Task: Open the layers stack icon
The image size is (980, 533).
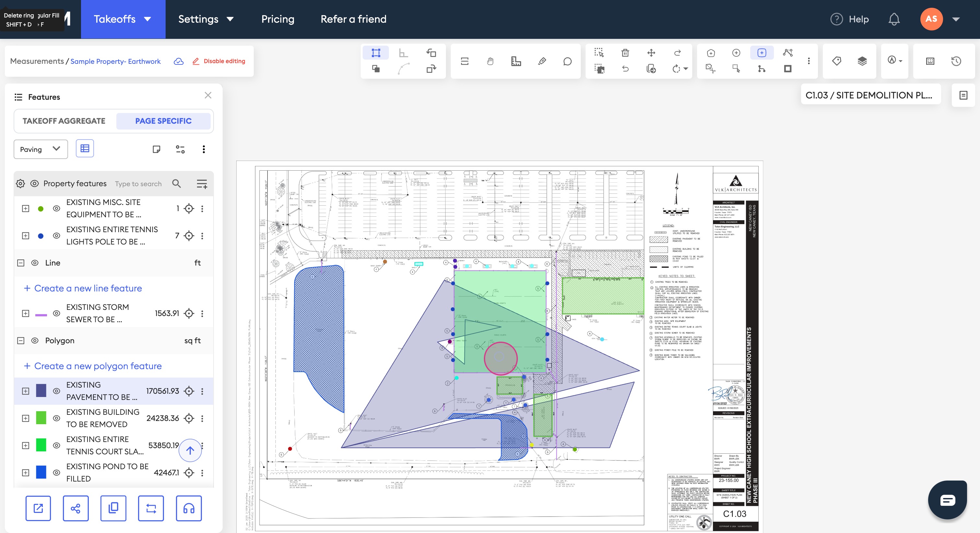Action: coord(862,61)
